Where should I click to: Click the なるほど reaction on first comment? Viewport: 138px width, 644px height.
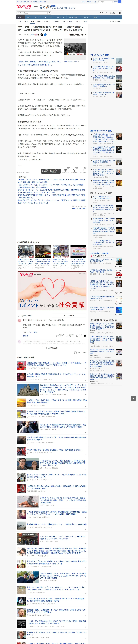pos(67,336)
